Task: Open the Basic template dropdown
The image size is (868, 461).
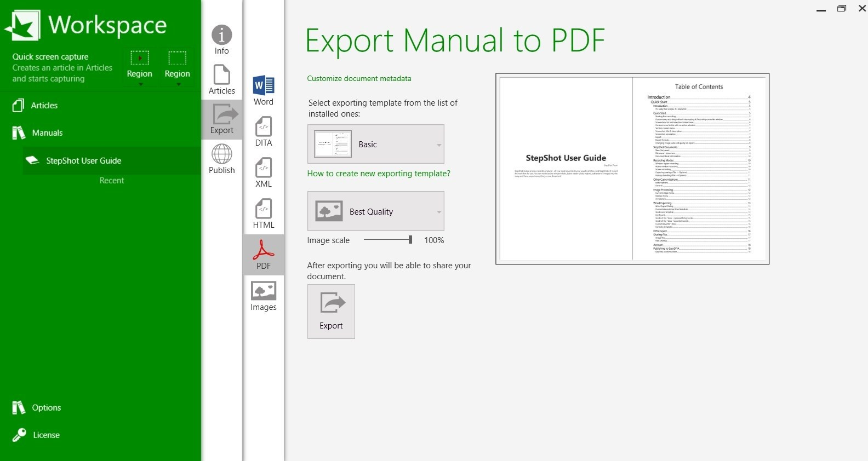Action: coord(376,144)
